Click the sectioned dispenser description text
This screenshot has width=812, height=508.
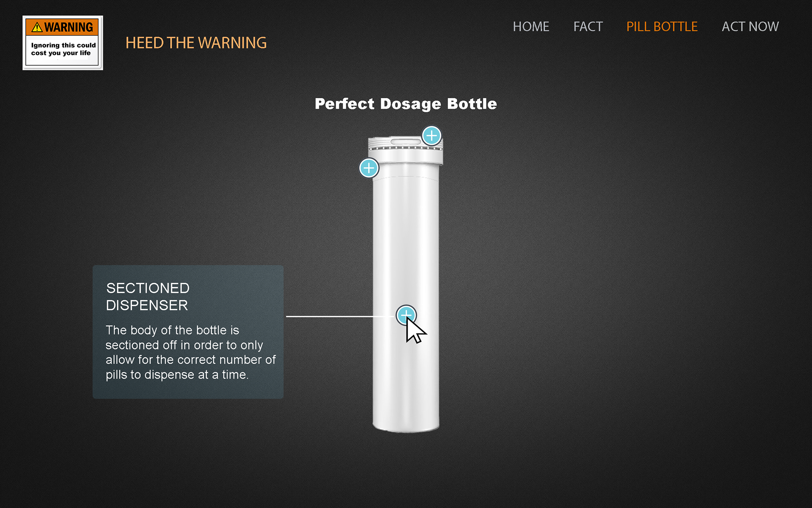[190, 352]
